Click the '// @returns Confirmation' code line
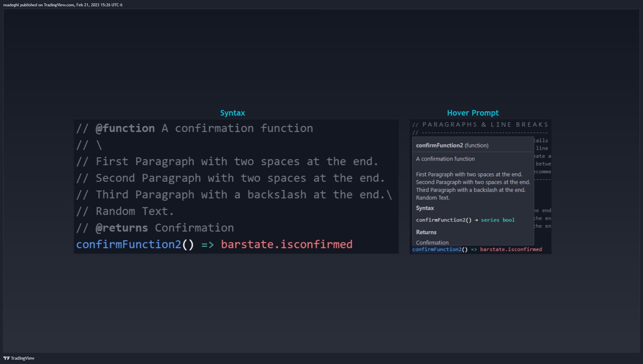This screenshot has width=643, height=364. pos(155,228)
